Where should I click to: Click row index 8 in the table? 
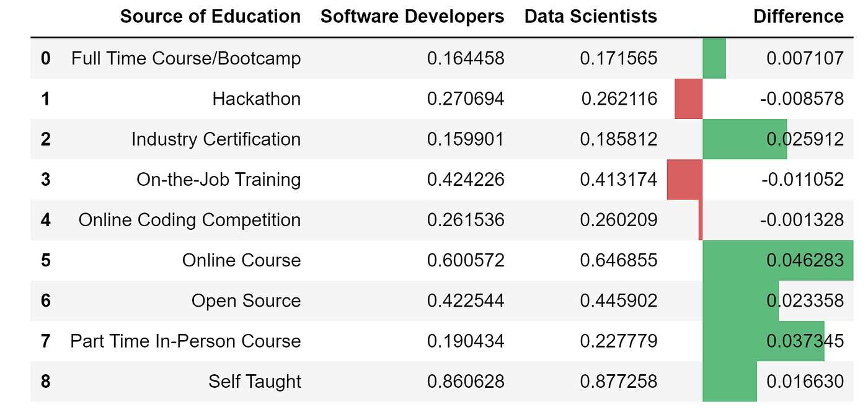(x=46, y=382)
